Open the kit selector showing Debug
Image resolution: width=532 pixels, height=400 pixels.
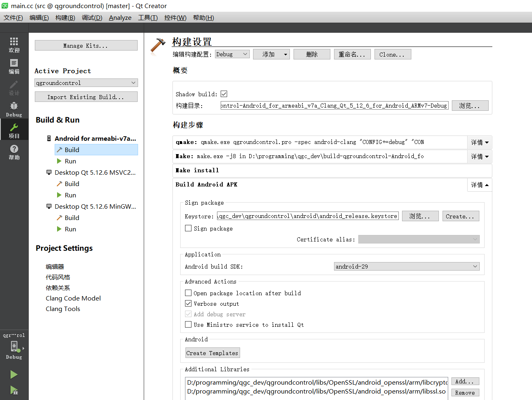(14, 347)
